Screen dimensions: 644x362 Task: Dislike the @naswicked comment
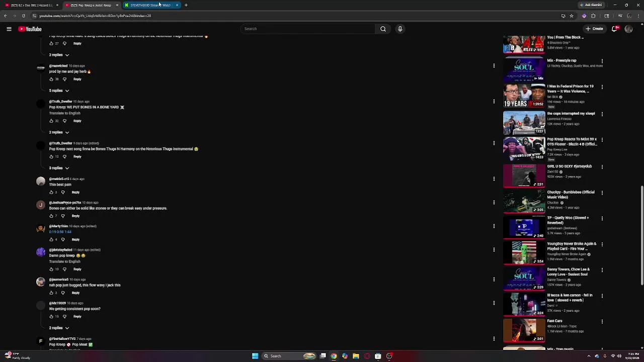click(x=64, y=79)
